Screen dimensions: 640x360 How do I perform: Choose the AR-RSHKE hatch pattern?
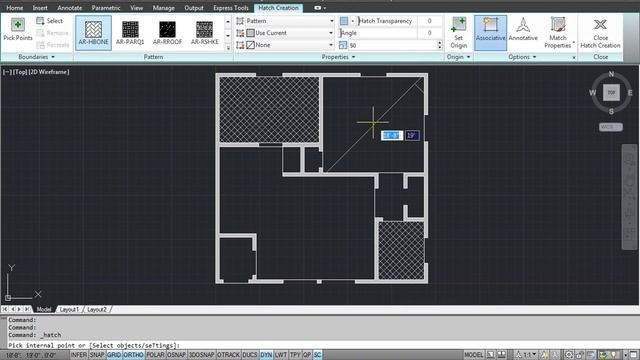[204, 33]
